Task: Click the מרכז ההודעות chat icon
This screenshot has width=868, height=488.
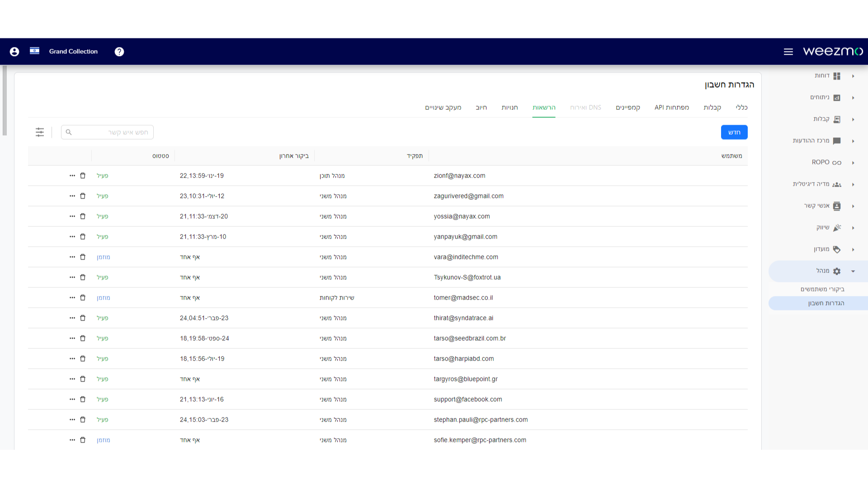Action: click(x=837, y=141)
